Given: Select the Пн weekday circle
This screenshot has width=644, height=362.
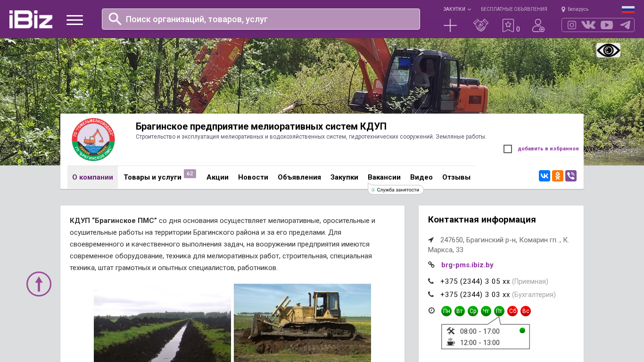Looking at the screenshot, I should [x=446, y=311].
